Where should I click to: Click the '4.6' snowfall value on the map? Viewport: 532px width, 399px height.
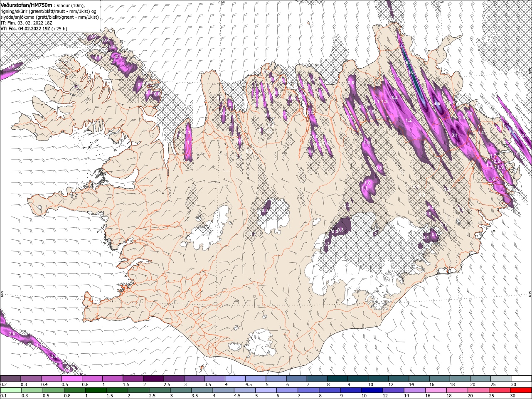(437, 103)
